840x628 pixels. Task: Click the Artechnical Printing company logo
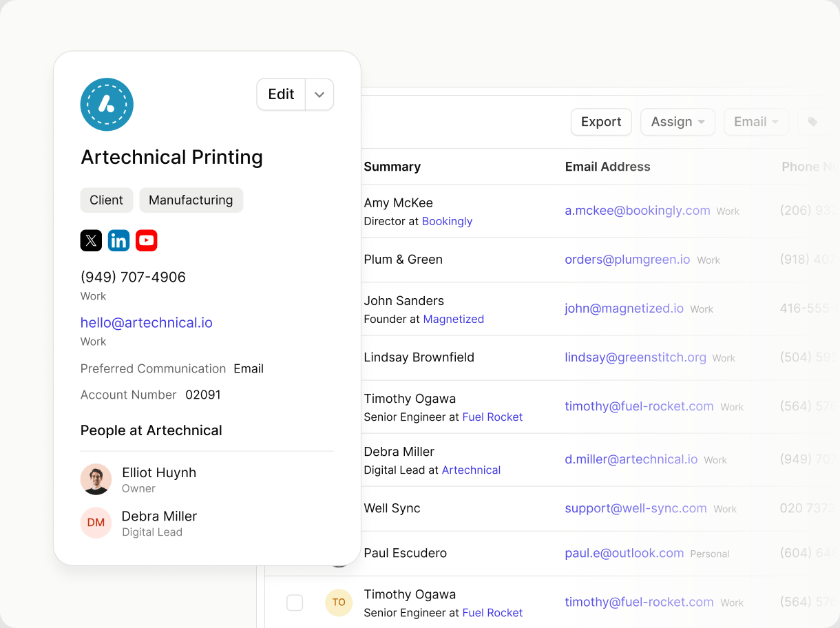(x=107, y=105)
